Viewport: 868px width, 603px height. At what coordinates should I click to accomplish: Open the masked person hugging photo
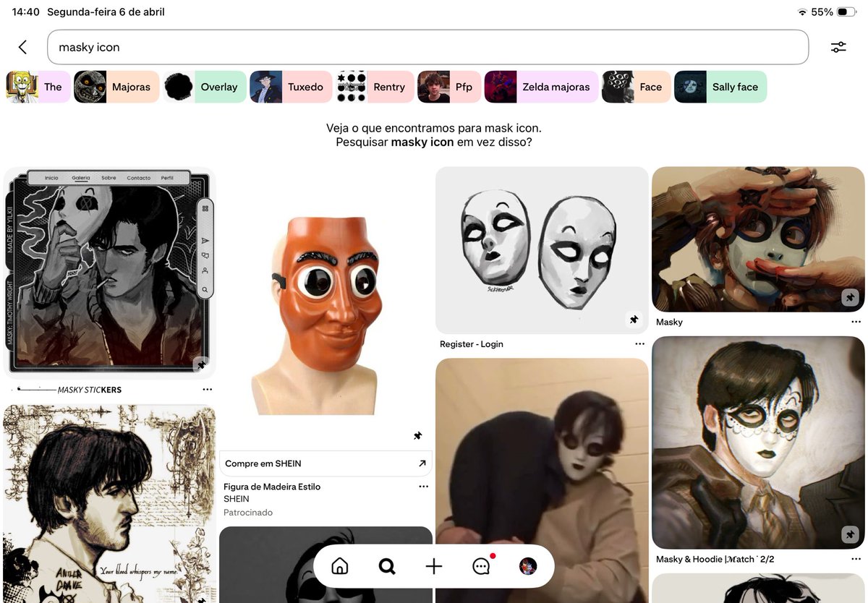pyautogui.click(x=542, y=481)
